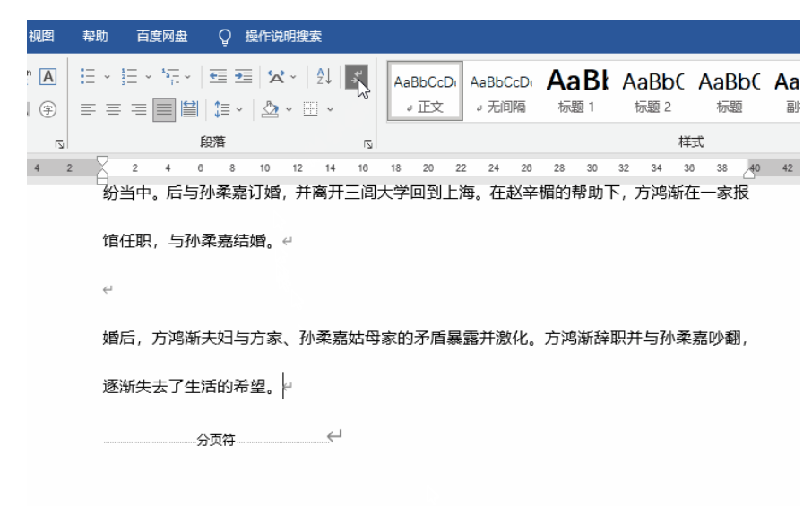Apply the 无间隔 style

[501, 90]
